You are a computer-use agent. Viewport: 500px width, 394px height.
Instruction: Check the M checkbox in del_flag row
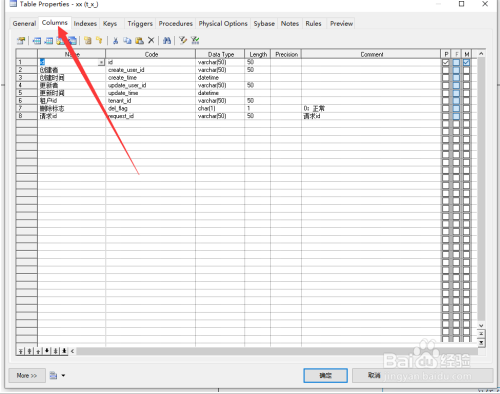pyautogui.click(x=466, y=108)
